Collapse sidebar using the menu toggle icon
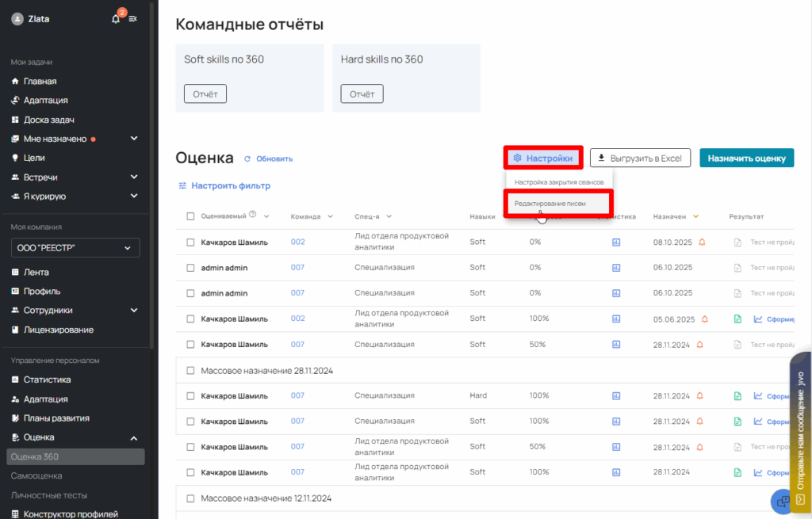Image resolution: width=812 pixels, height=519 pixels. [x=133, y=19]
